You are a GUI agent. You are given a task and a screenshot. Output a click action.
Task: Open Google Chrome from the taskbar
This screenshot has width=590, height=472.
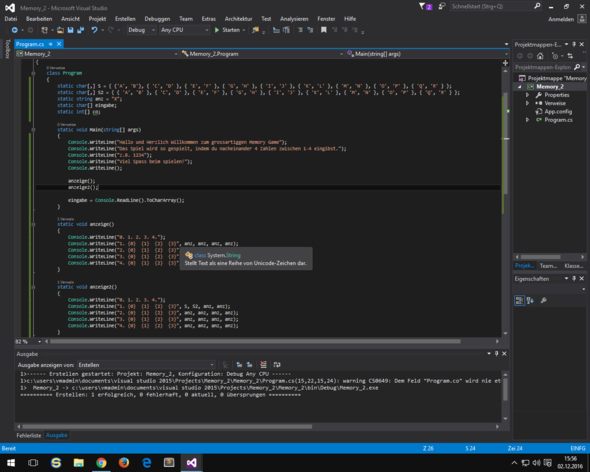pyautogui.click(x=101, y=463)
